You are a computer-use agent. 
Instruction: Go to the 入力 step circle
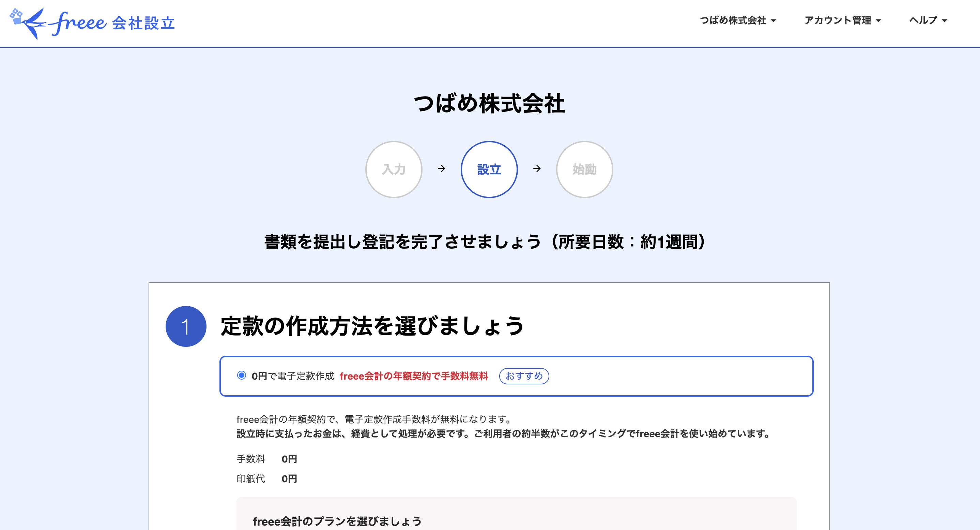(x=394, y=170)
